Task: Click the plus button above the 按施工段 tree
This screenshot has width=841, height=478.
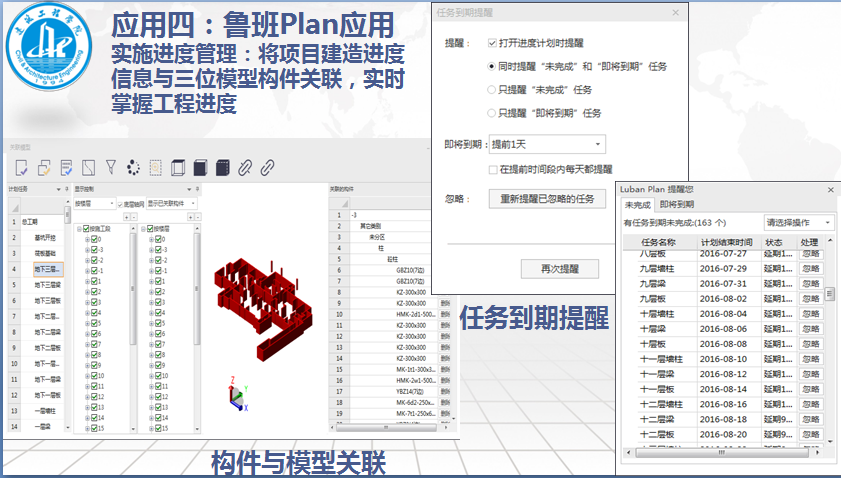Action: pyautogui.click(x=127, y=217)
